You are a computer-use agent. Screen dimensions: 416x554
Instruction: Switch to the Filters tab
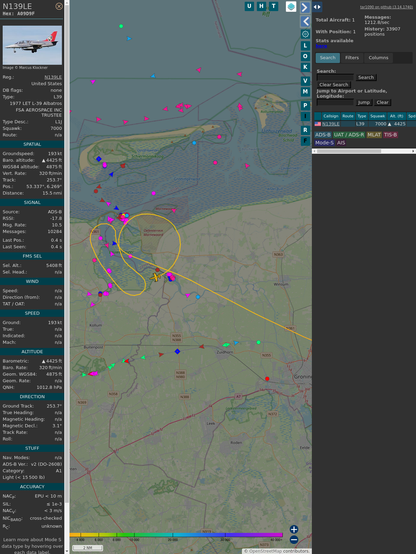[x=352, y=58]
